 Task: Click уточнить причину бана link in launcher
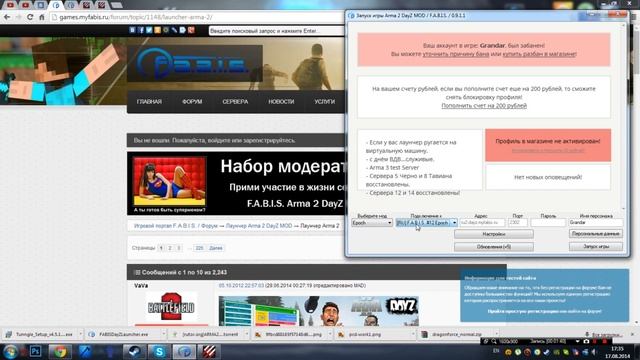click(456, 54)
